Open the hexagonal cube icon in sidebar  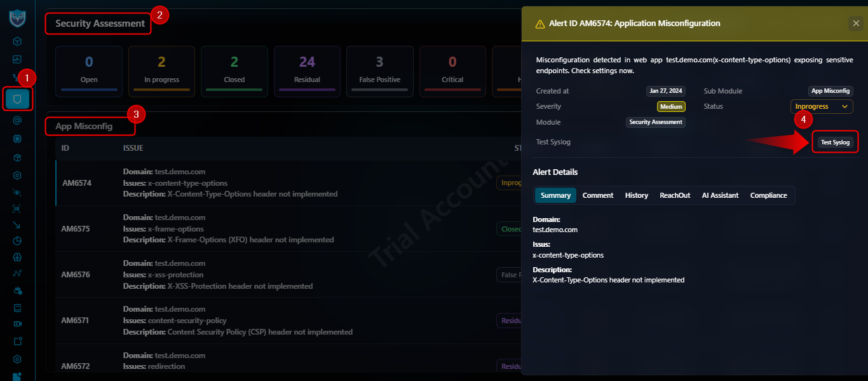[x=17, y=41]
